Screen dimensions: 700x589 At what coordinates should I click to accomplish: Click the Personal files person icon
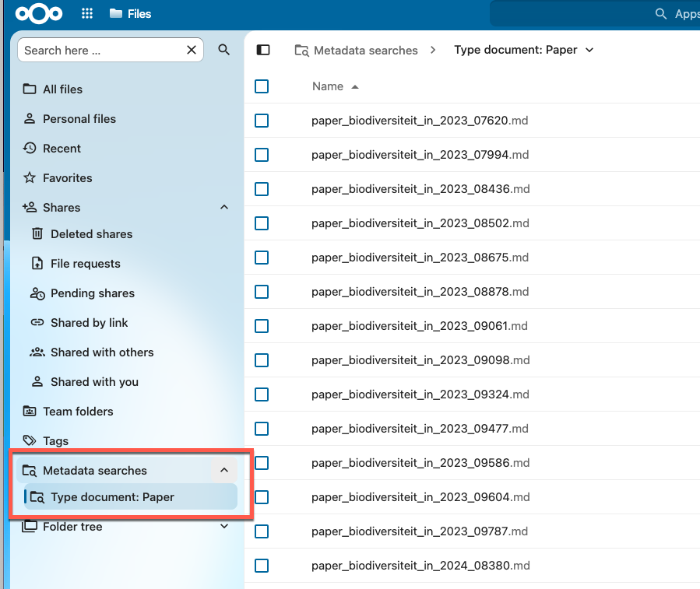coord(30,119)
